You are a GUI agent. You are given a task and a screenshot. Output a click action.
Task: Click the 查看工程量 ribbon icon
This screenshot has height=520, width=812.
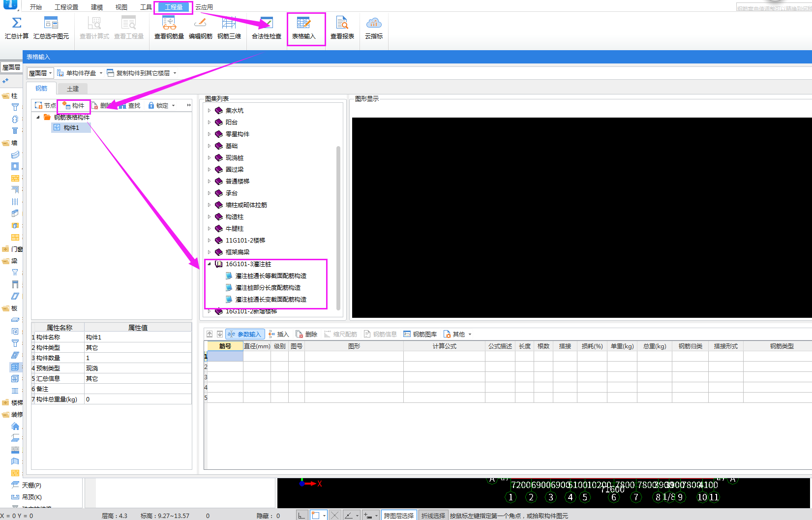pyautogui.click(x=129, y=29)
